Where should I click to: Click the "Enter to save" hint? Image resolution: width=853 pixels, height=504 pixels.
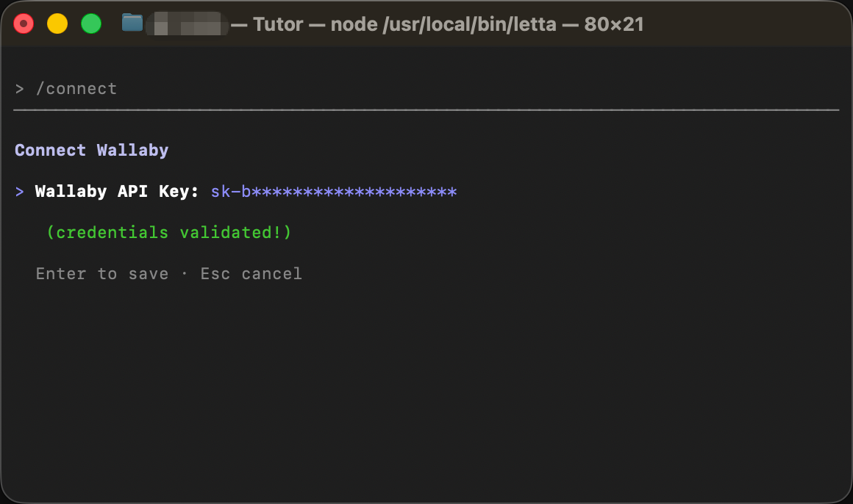point(102,273)
